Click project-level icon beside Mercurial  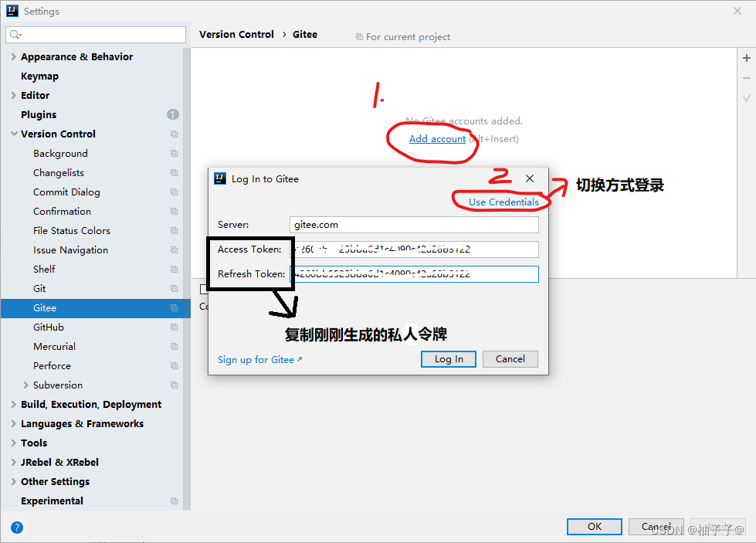[174, 346]
